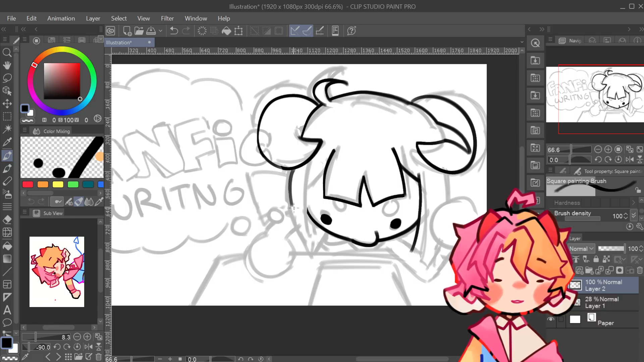644x362 pixels.
Task: Toggle visibility of the Paper layer
Action: pos(551,319)
